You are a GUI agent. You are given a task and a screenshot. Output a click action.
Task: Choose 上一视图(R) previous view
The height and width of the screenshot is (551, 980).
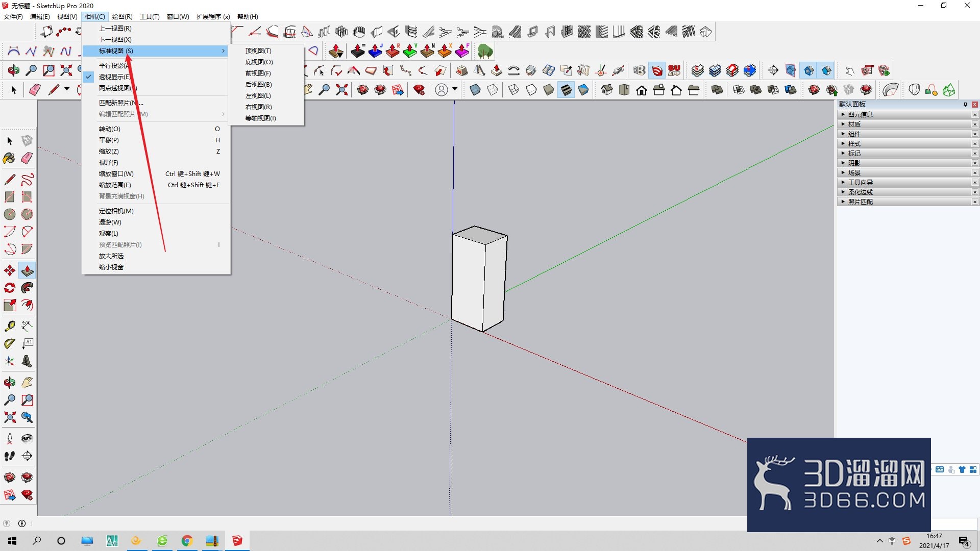click(x=156, y=28)
